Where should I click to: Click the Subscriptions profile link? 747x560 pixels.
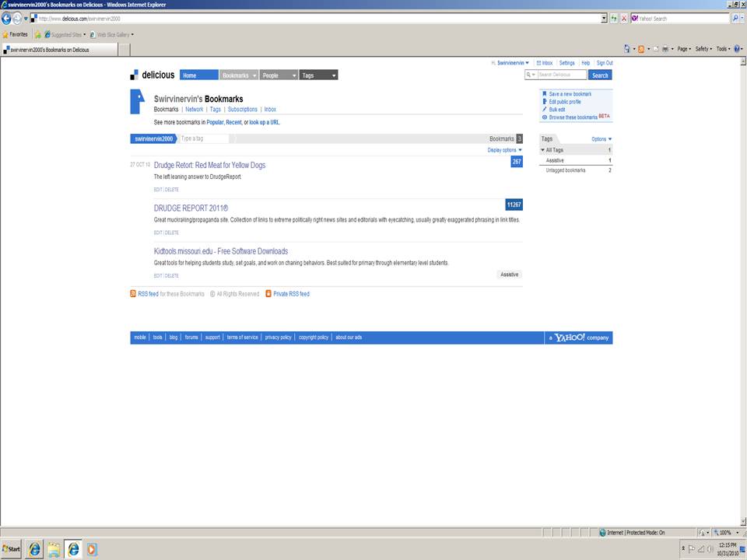click(x=243, y=109)
